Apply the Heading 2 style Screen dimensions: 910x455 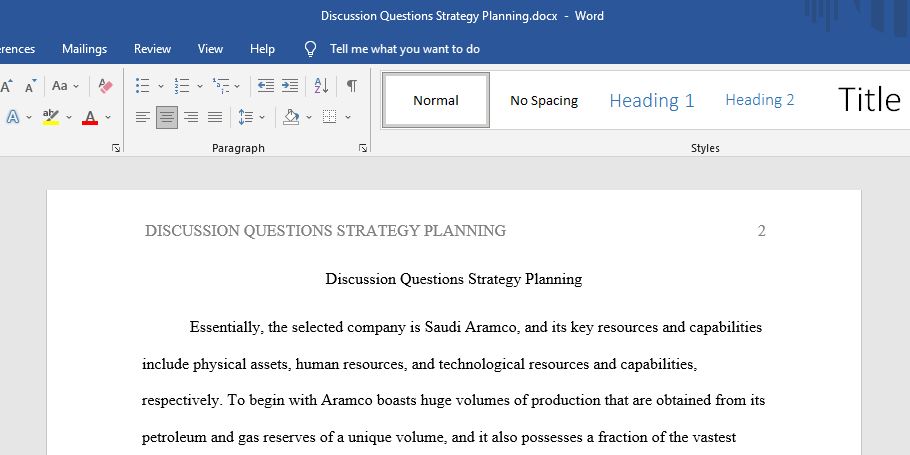760,100
